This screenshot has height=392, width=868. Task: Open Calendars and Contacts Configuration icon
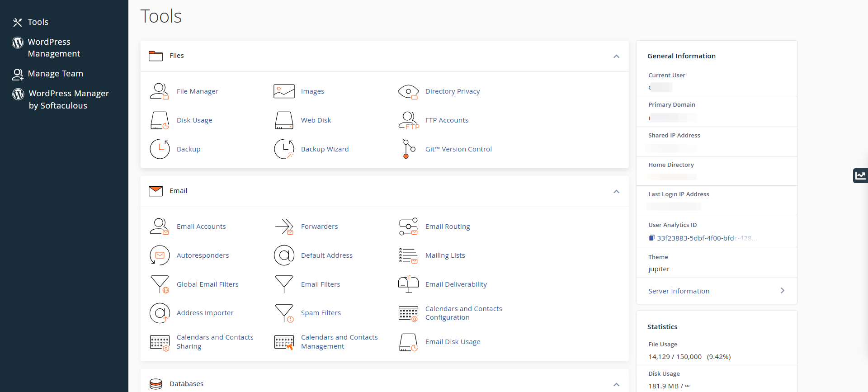(409, 313)
